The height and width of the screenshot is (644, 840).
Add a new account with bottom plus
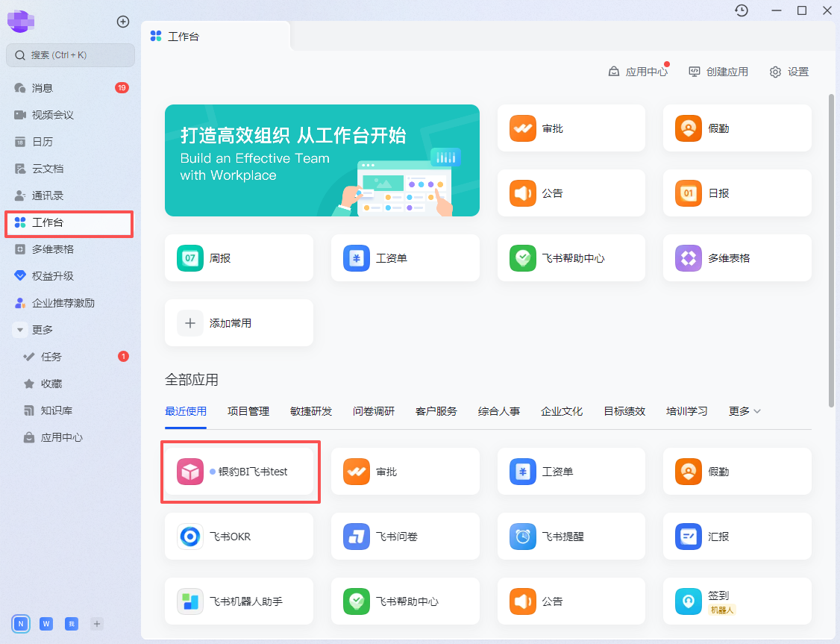(96, 624)
